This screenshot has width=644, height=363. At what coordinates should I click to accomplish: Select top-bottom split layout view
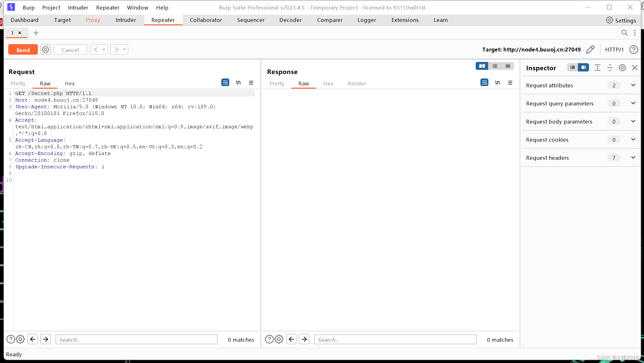click(495, 66)
